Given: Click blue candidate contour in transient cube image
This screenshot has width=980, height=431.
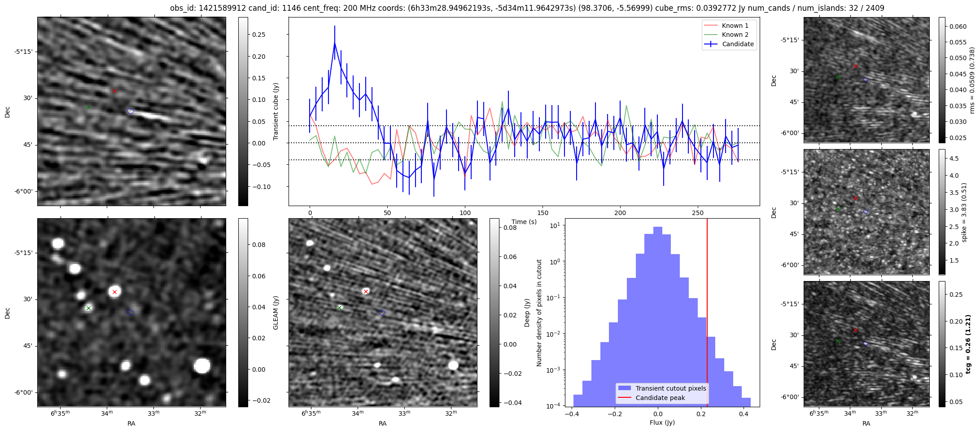Looking at the screenshot, I should (x=131, y=111).
